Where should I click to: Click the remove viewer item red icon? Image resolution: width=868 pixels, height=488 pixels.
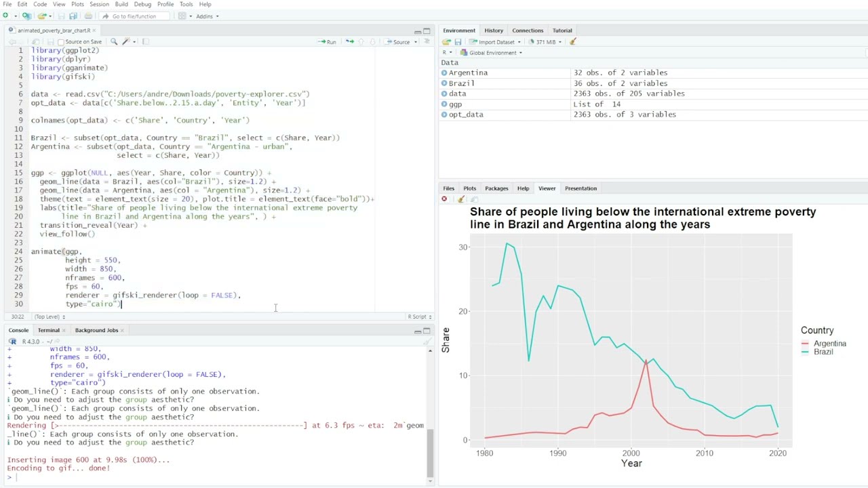tap(444, 199)
